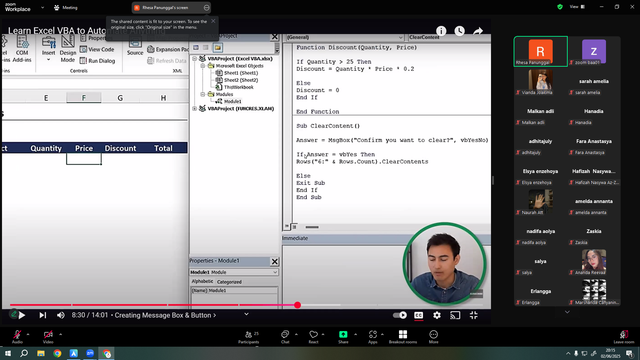Select column F header in Excel
The width and height of the screenshot is (640, 360).
84,98
